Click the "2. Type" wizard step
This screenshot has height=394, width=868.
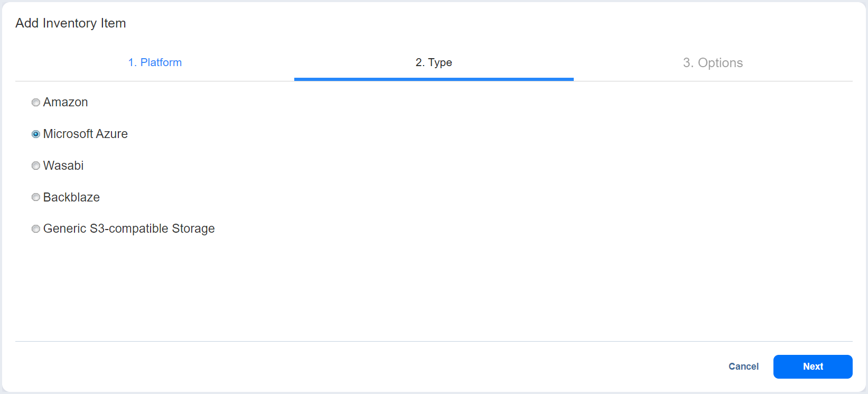[433, 62]
